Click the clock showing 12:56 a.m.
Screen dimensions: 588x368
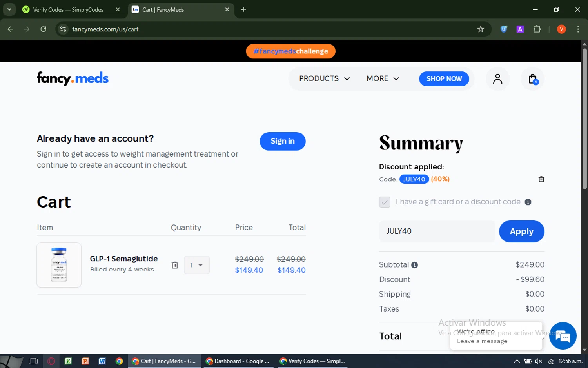[570, 361]
